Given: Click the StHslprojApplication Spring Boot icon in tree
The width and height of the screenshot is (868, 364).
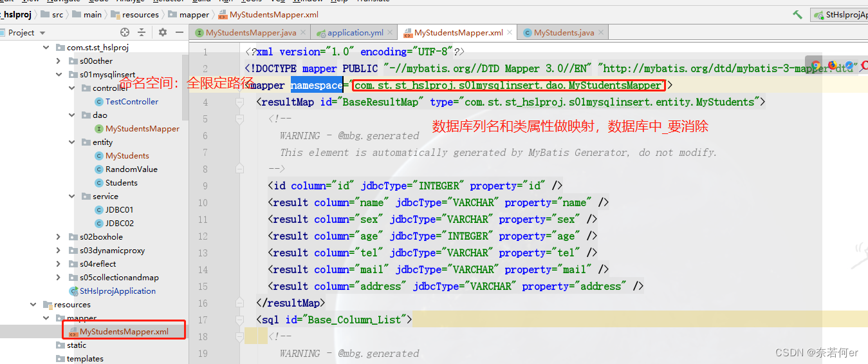Looking at the screenshot, I should tap(73, 291).
